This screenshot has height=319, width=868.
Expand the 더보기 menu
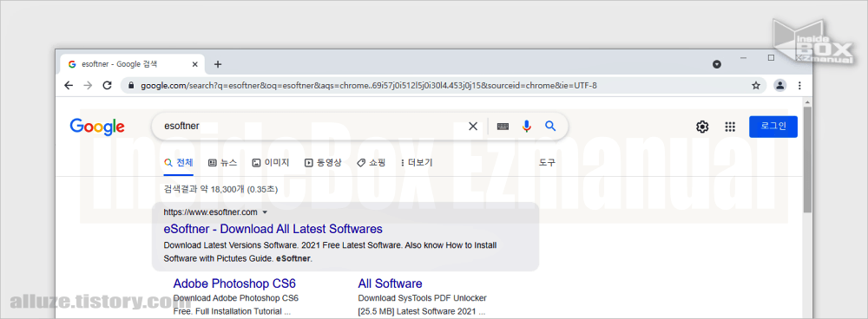coord(417,163)
